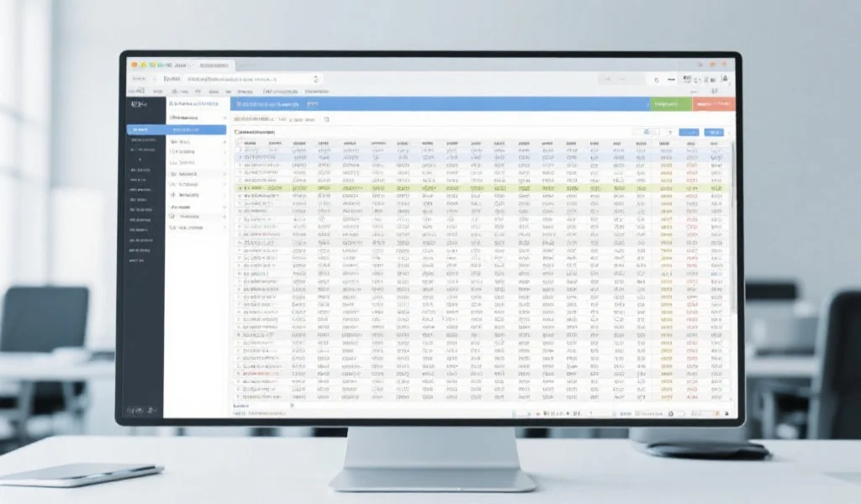Click the filter icon left of blue table buttons
This screenshot has width=861, height=504.
point(670,132)
